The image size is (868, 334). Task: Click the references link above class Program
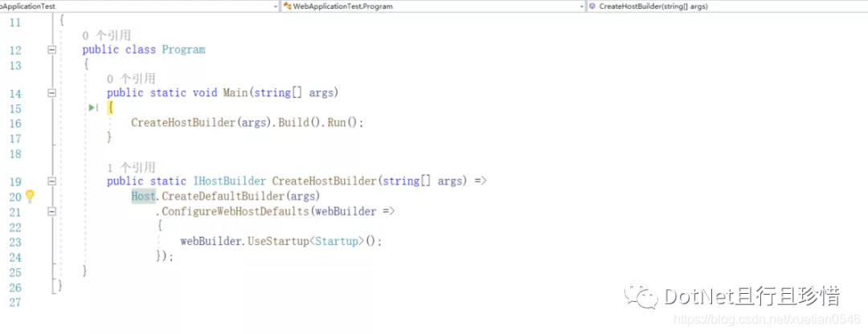[x=106, y=36]
